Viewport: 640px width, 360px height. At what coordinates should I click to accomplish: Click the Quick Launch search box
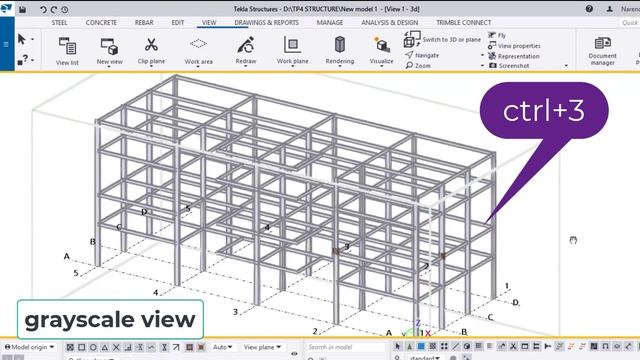pyautogui.click(x=629, y=23)
